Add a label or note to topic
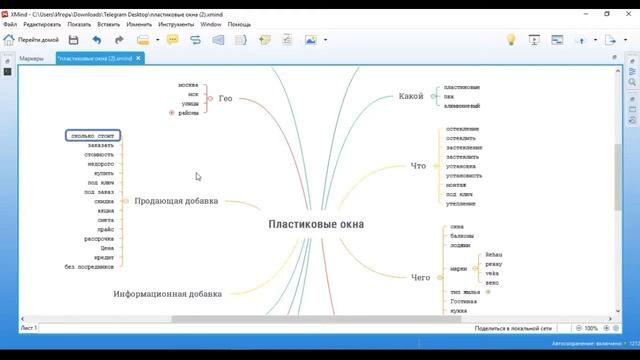The image size is (640, 360). (264, 40)
